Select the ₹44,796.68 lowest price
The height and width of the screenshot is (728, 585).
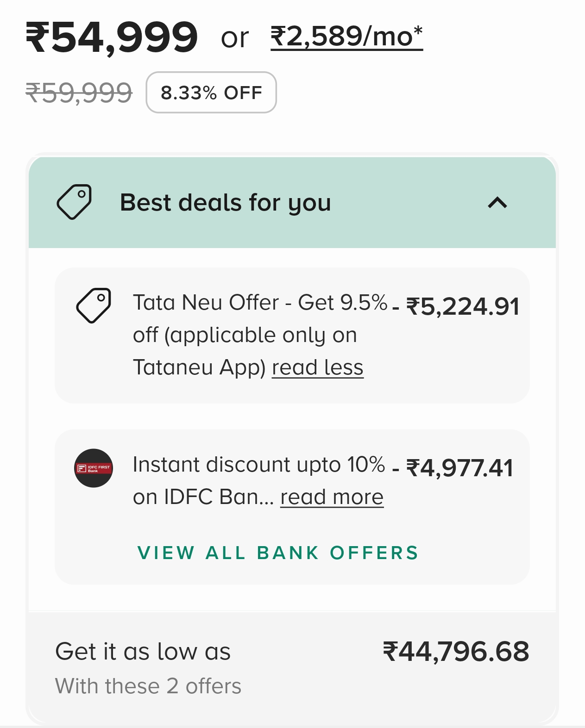click(x=456, y=652)
